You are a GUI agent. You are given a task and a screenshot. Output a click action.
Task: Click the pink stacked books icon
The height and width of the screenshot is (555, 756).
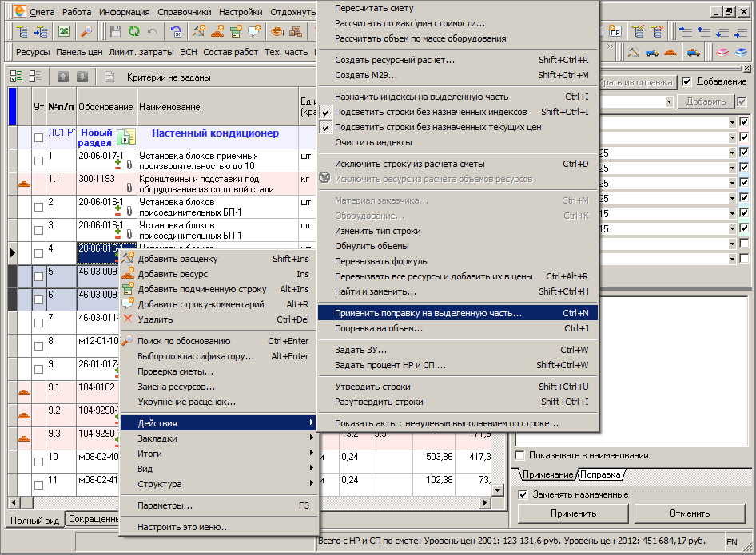[x=722, y=52]
